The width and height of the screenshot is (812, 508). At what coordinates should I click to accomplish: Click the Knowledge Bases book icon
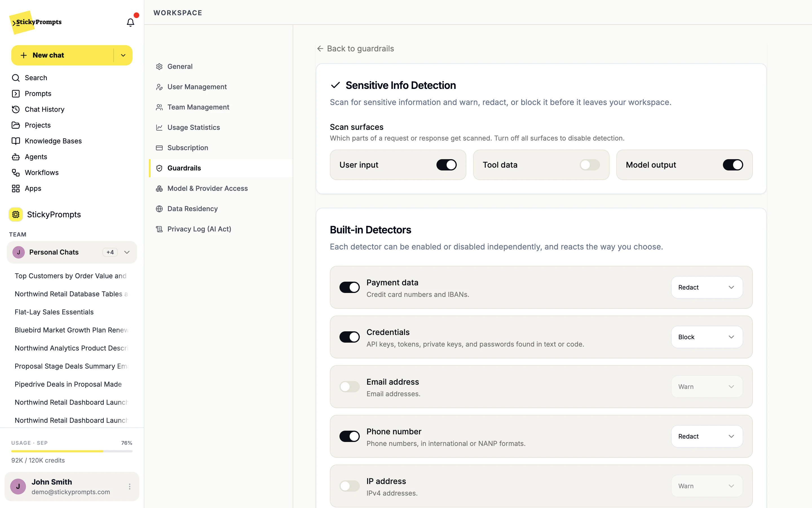[16, 141]
